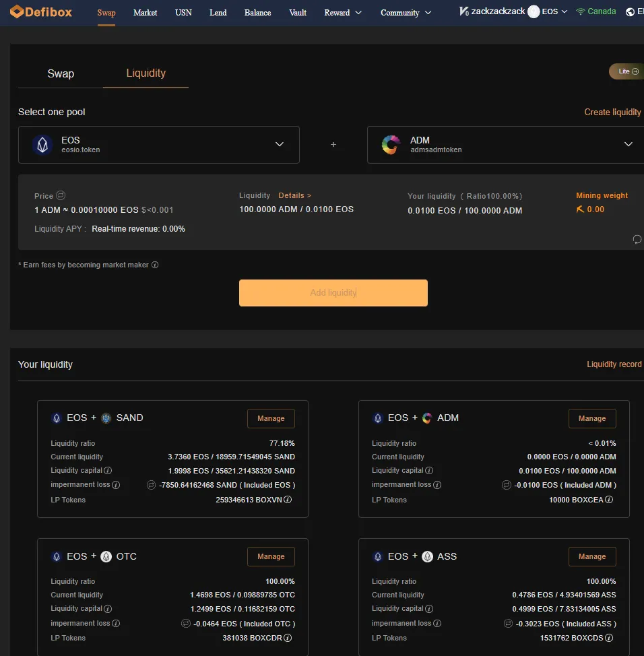Click the EOS token icon in pool selector

coord(42,145)
